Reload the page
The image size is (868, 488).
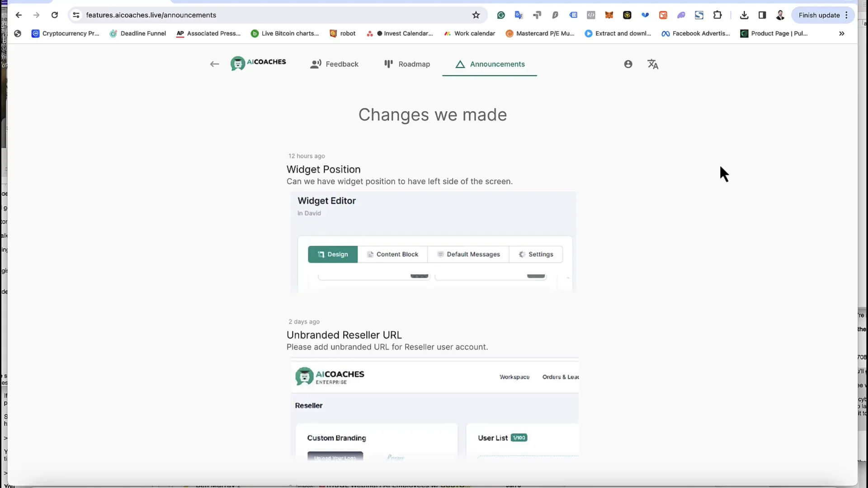(55, 15)
